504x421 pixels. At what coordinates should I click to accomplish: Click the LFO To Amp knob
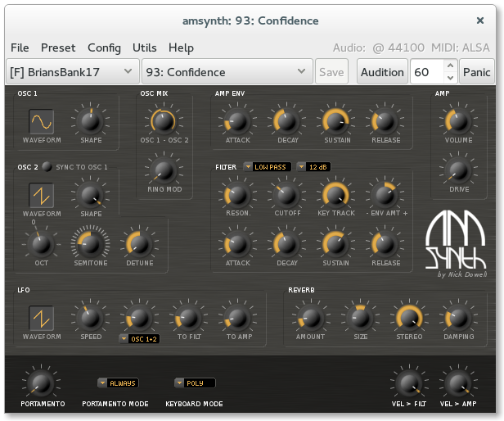tap(238, 318)
